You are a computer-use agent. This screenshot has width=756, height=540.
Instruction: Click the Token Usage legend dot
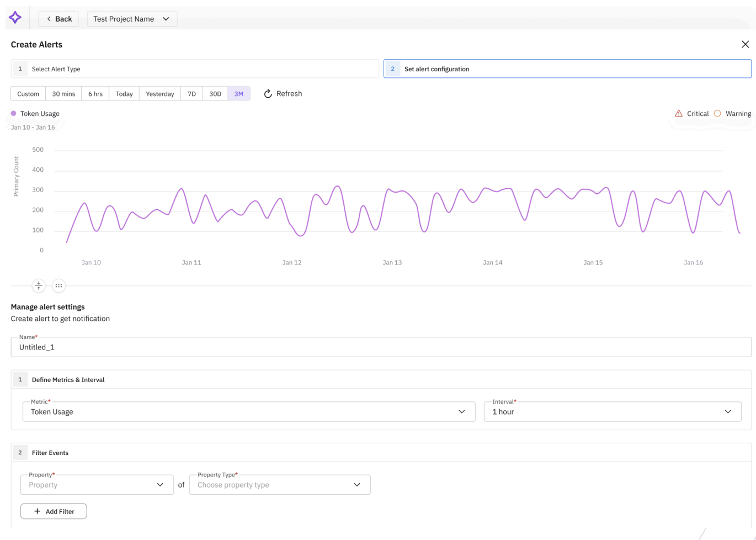(x=14, y=113)
